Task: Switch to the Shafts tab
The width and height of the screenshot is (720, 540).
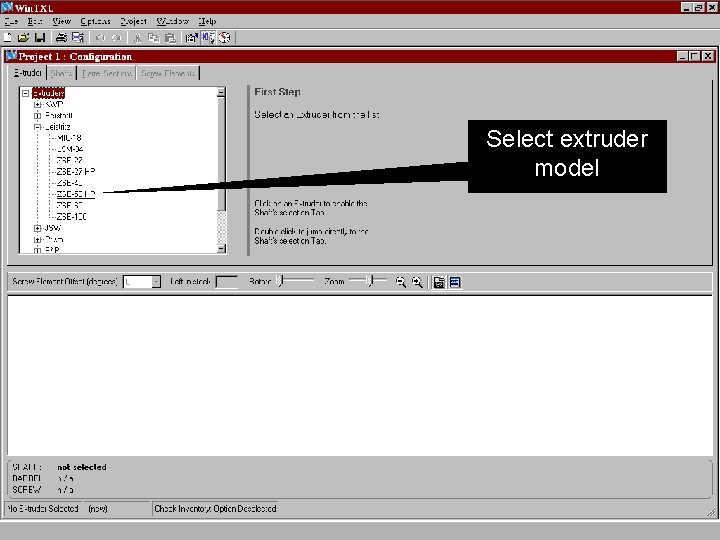Action: (62, 73)
